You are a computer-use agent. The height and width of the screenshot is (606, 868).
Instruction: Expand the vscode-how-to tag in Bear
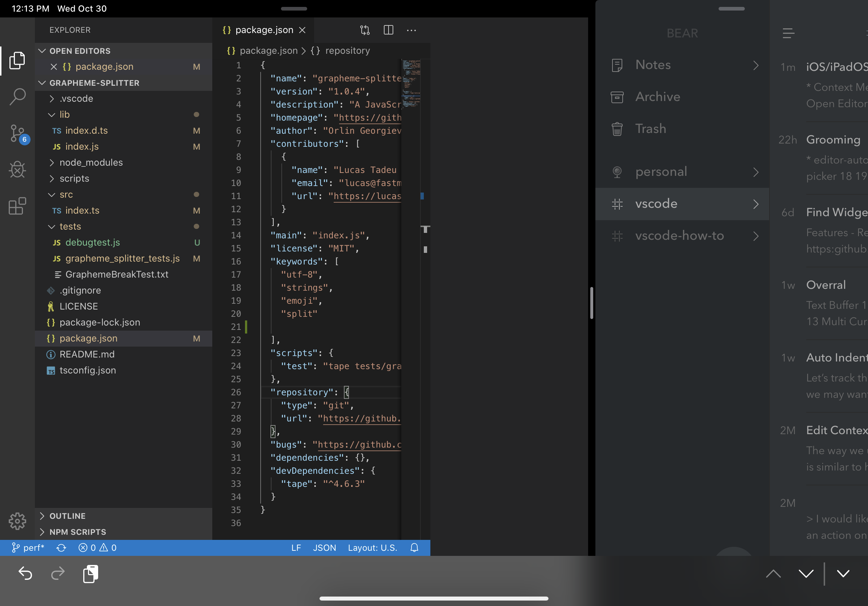(x=756, y=236)
